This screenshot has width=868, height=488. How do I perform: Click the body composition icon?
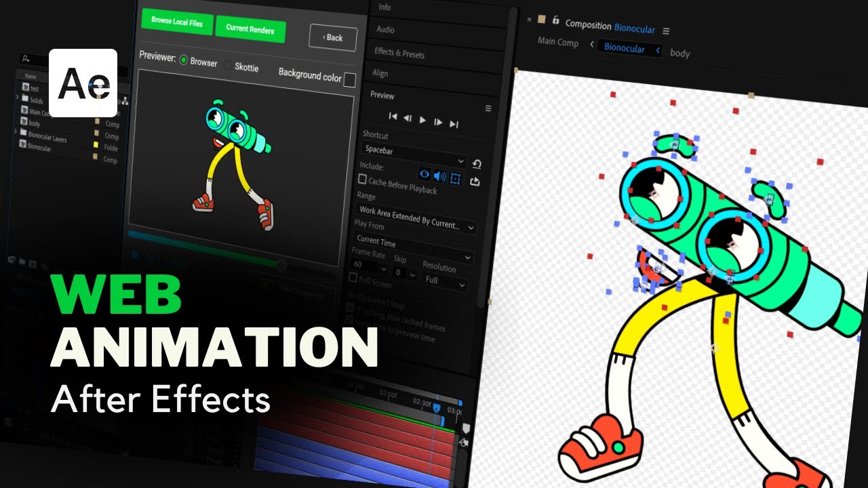click(24, 123)
